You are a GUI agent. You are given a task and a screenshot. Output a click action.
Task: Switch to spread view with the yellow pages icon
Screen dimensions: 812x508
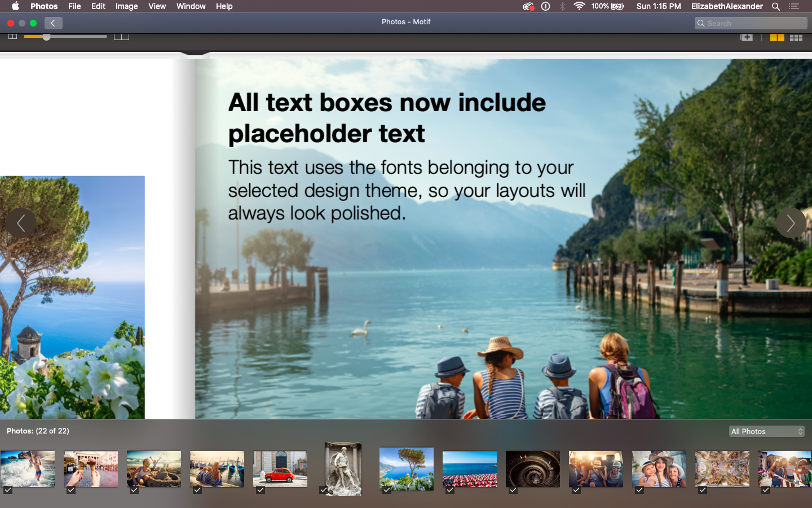coord(777,37)
